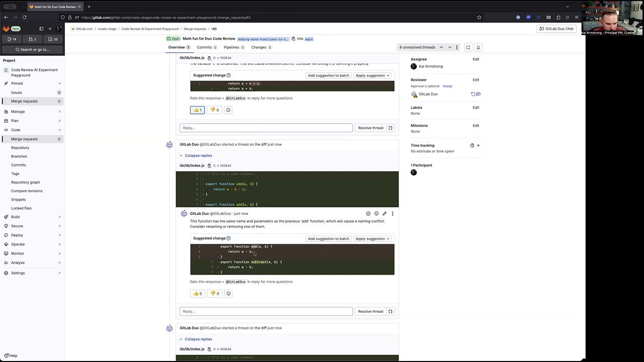Click the thumbs up reaction with 1 vote
This screenshot has height=362, width=644.
click(x=197, y=110)
